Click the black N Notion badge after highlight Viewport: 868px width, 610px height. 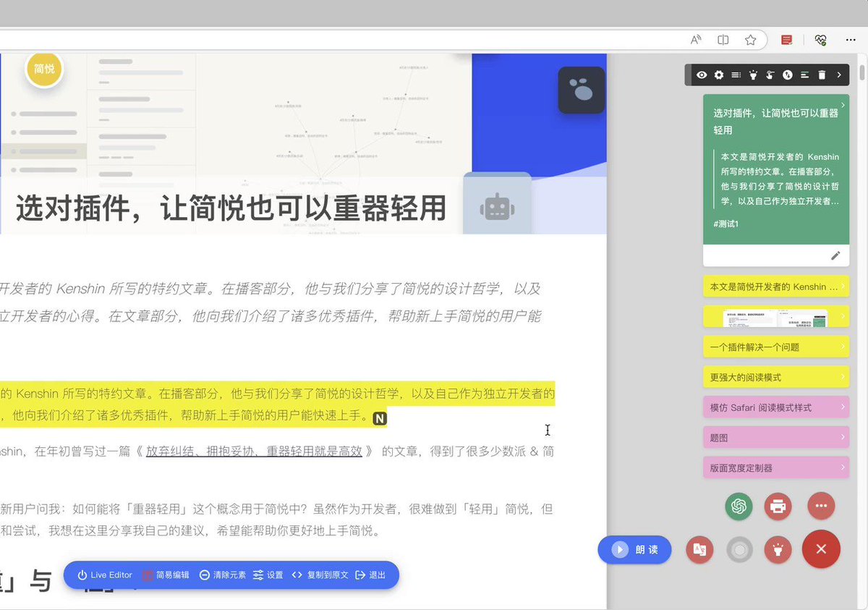[x=380, y=418]
